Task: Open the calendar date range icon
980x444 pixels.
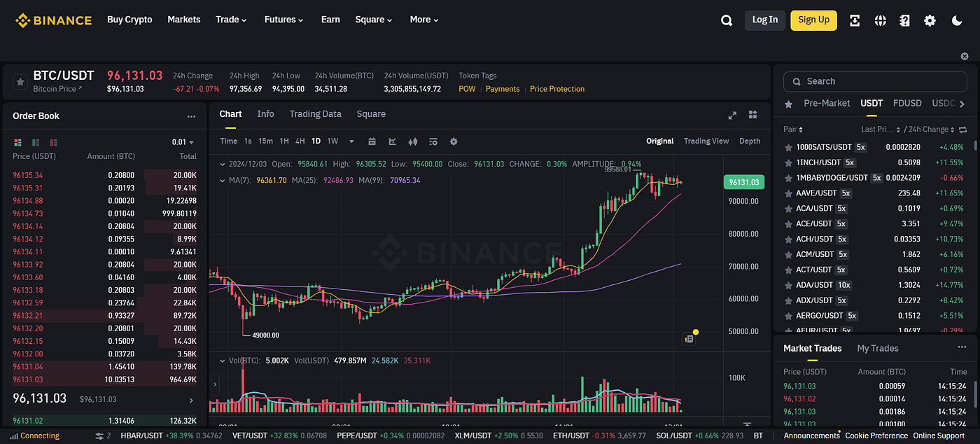Action: [372, 141]
